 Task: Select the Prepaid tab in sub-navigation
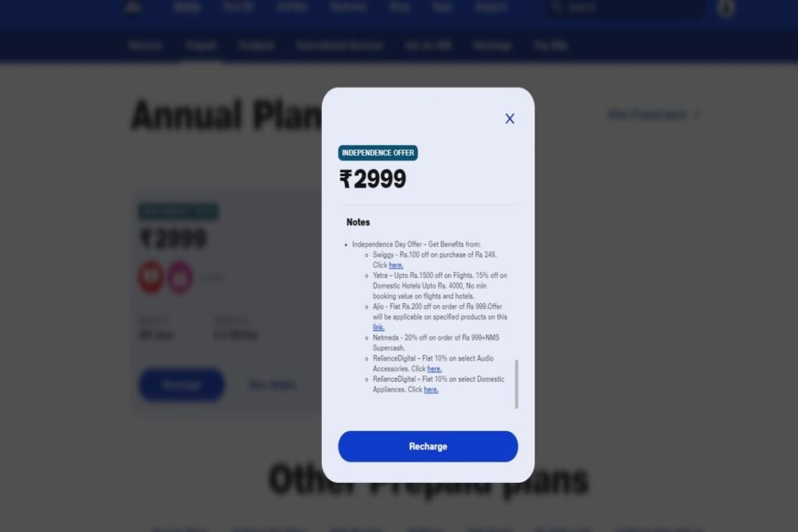201,46
